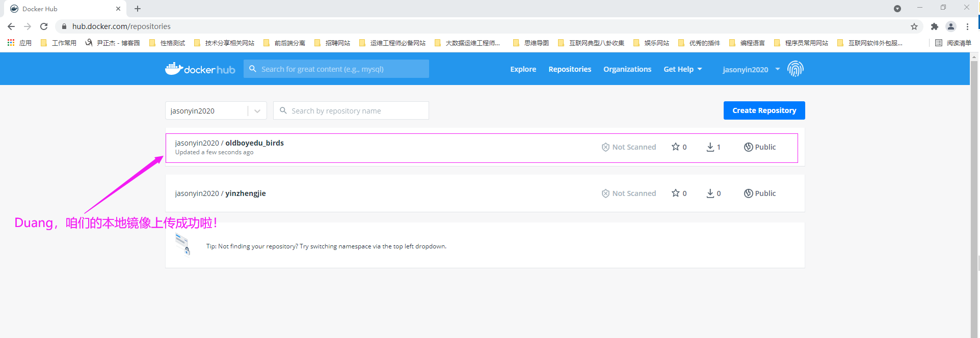Bookmark this page with the star icon
980x338 pixels.
(x=914, y=26)
